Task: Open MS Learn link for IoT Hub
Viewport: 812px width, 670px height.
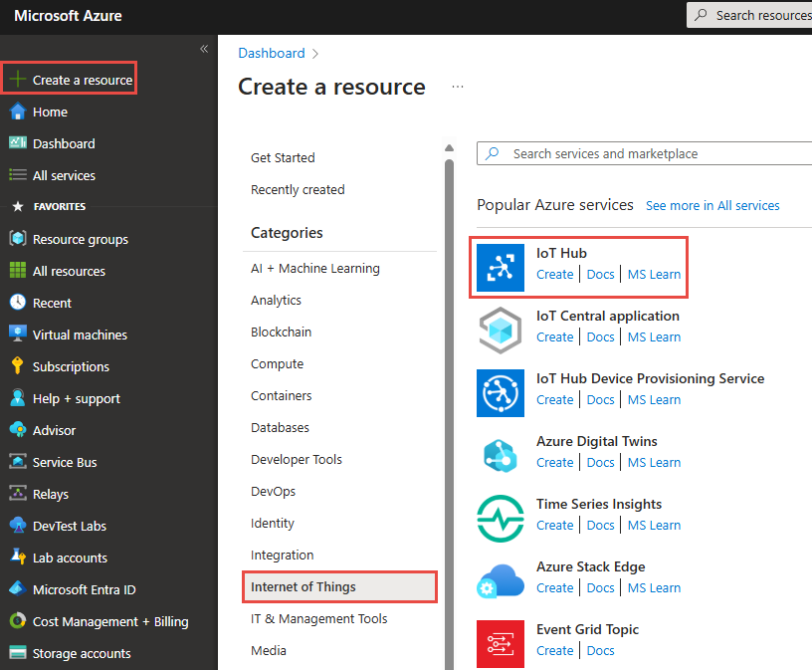Action: [x=654, y=274]
